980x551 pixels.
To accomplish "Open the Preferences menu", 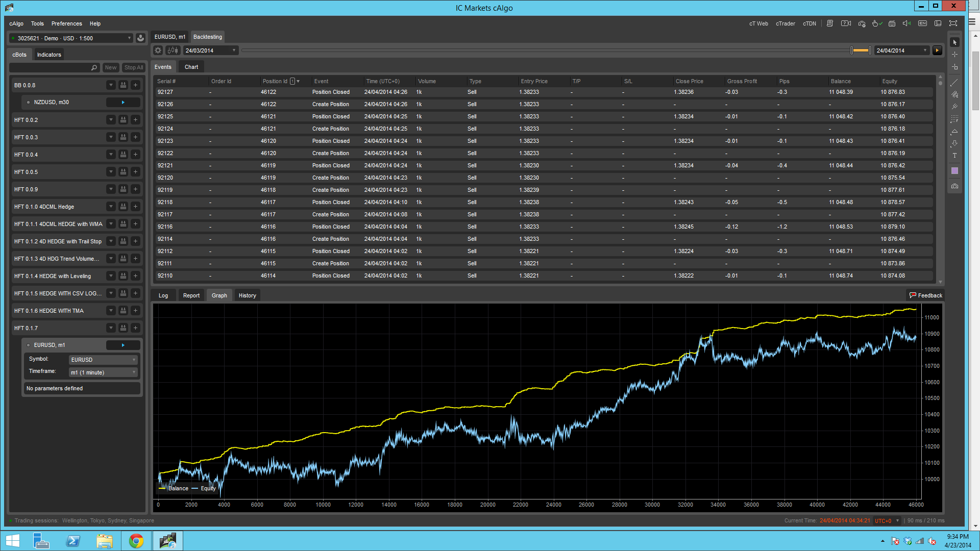I will coord(66,23).
